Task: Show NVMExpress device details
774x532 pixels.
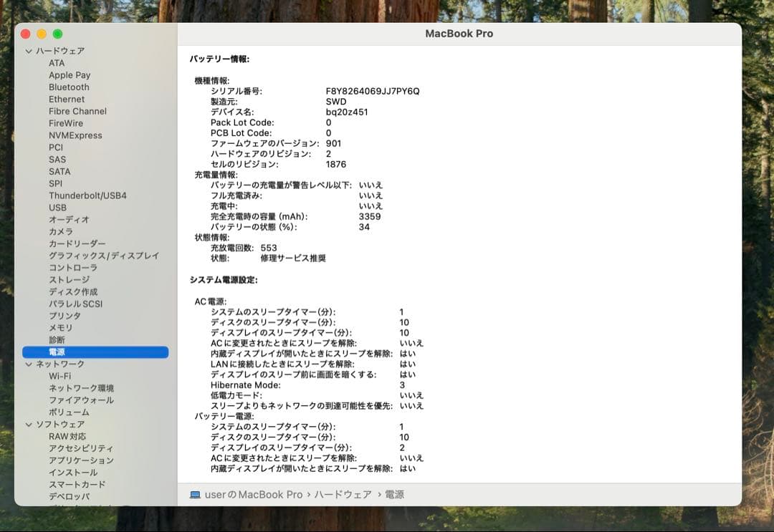Action: (75, 135)
